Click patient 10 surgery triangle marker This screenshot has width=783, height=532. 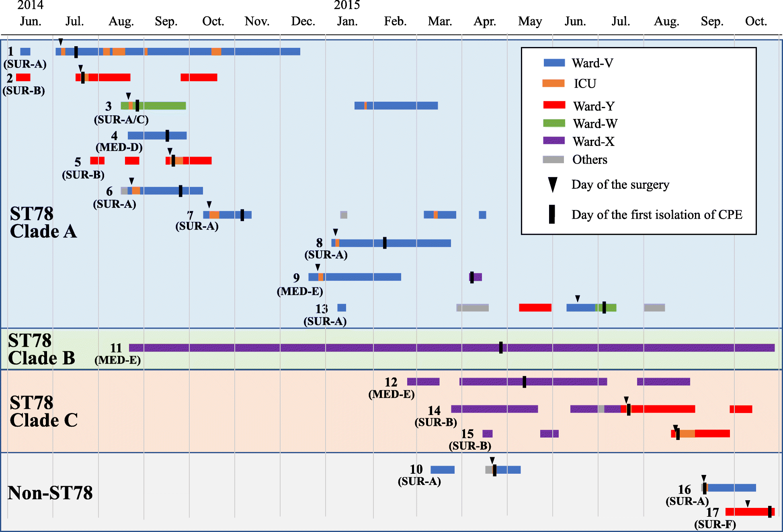(492, 460)
